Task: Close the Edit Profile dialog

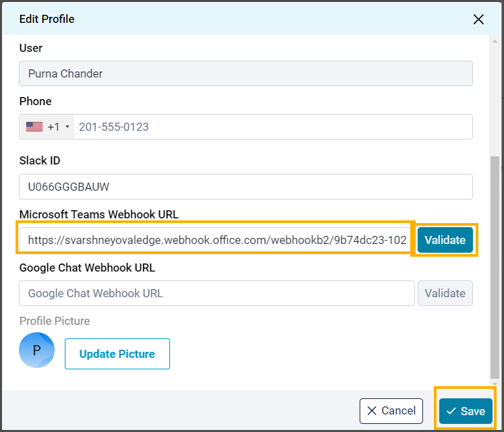Action: [478, 19]
